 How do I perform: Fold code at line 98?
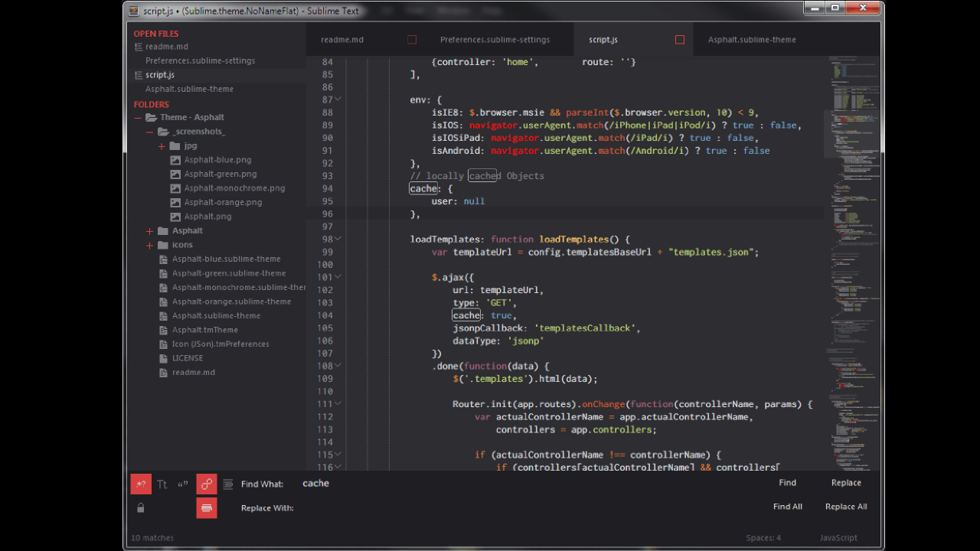[x=338, y=239]
